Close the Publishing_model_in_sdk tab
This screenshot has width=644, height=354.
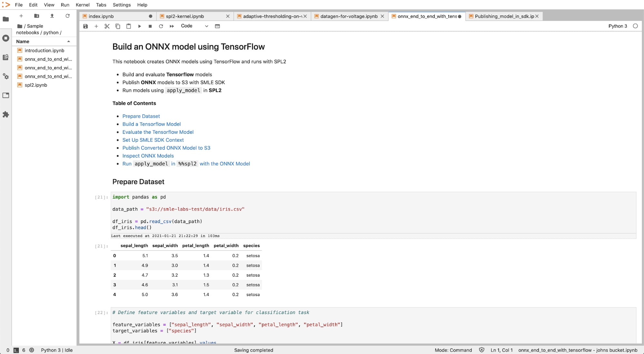pyautogui.click(x=537, y=16)
